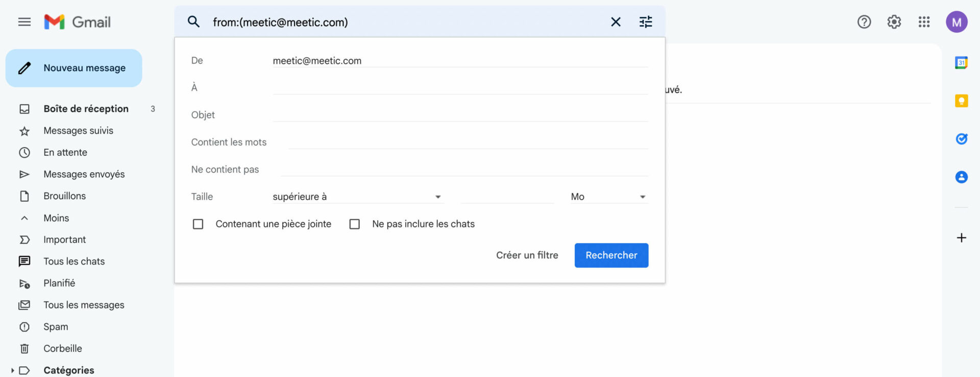This screenshot has width=980, height=377.
Task: Open the supérieure à size comparison dropdown
Action: coord(357,197)
